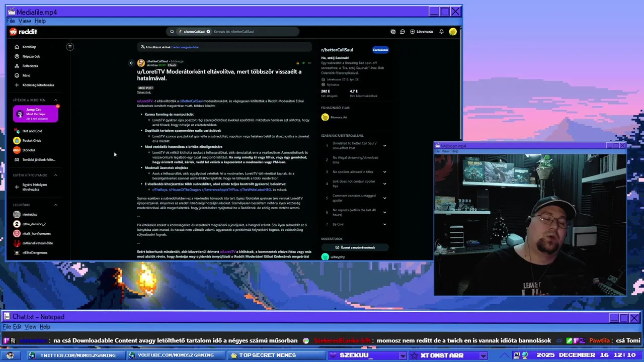This screenshot has width=644, height=362.
Task: Open u/beyphy moderator profile
Action: tap(338, 257)
